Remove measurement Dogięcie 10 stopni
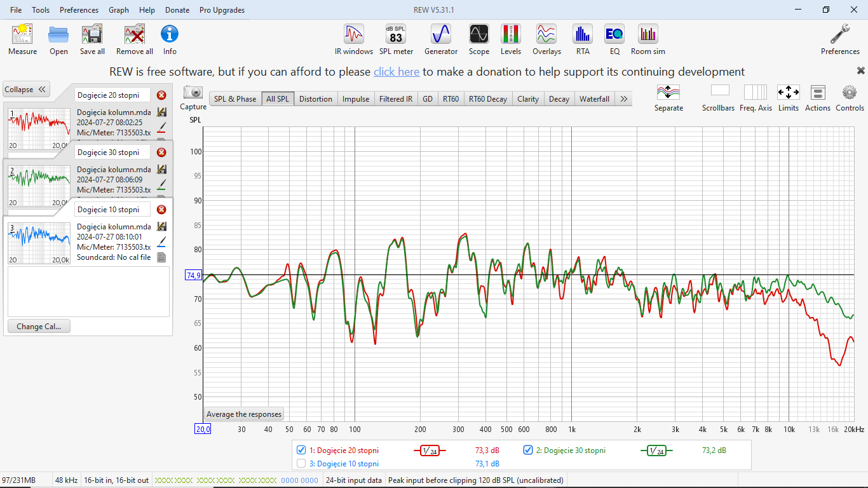 (x=161, y=210)
